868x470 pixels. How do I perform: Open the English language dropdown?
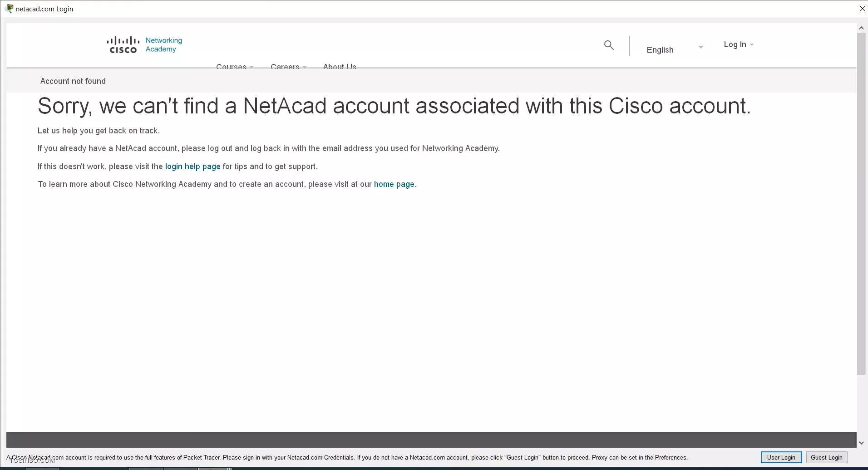point(675,50)
